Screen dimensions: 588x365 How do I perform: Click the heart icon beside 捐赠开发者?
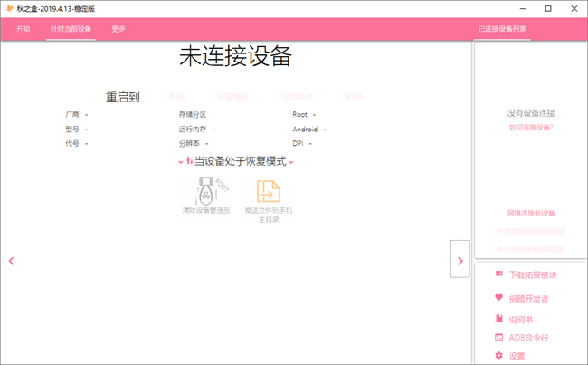498,297
